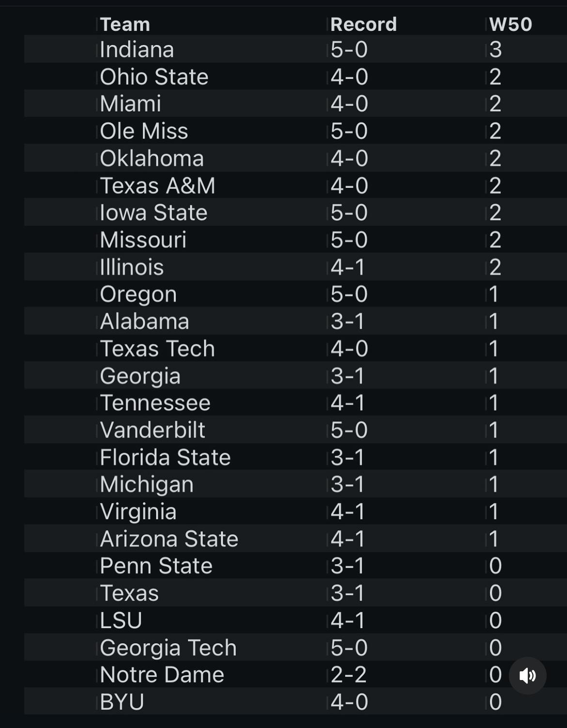Toggle the sound speaker icon
Screen dimensions: 567x728
(527, 675)
